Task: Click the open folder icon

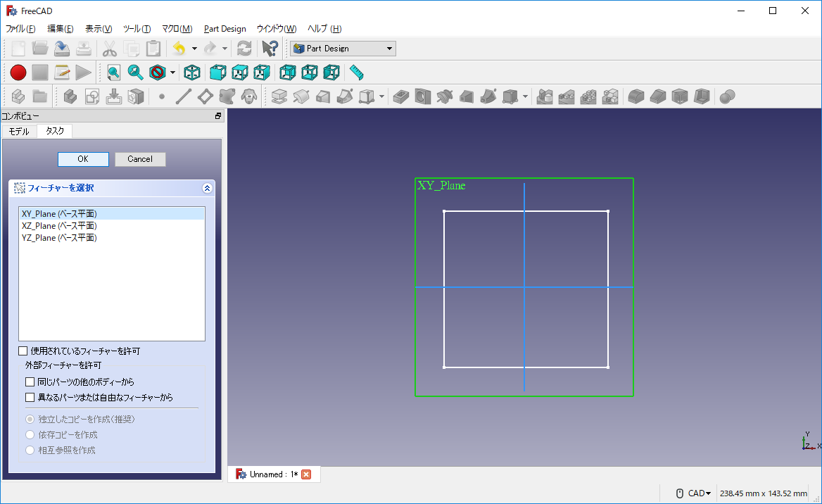Action: [40, 49]
